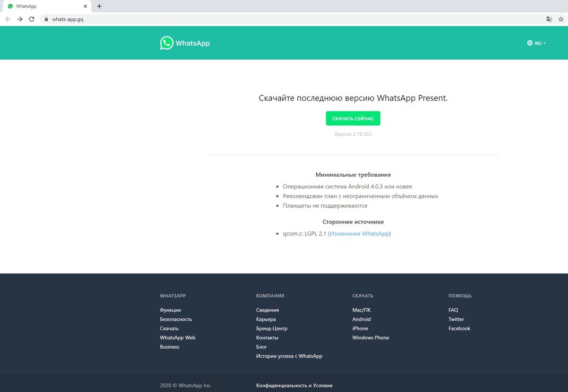Open the Twitter footer link
The width and height of the screenshot is (568, 392).
[x=456, y=319]
